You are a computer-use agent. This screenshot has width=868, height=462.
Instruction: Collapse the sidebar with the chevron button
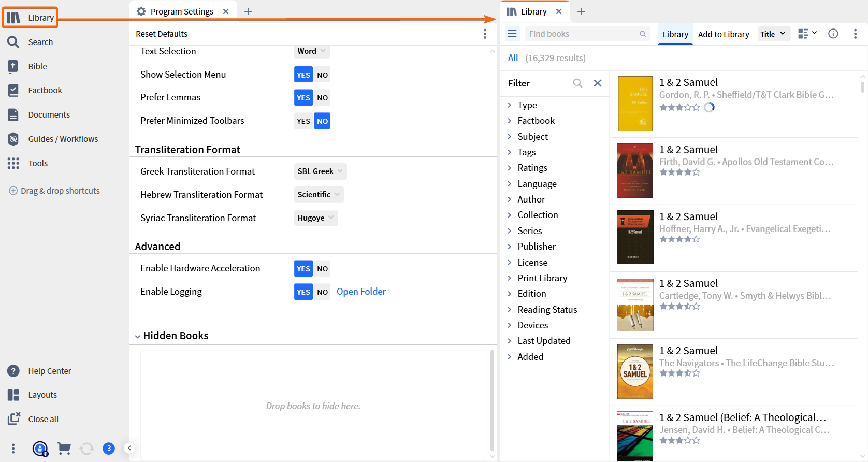pyautogui.click(x=129, y=449)
